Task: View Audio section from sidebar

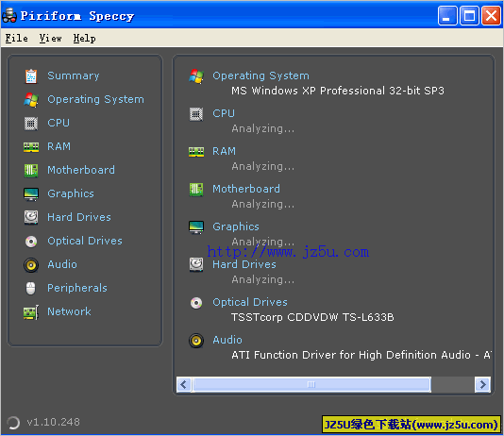Action: coord(62,264)
